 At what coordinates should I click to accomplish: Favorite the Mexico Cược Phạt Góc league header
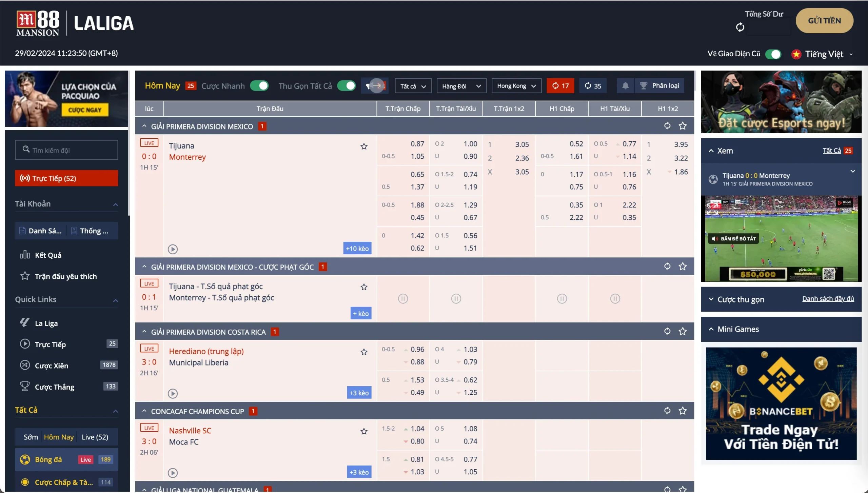[683, 267]
